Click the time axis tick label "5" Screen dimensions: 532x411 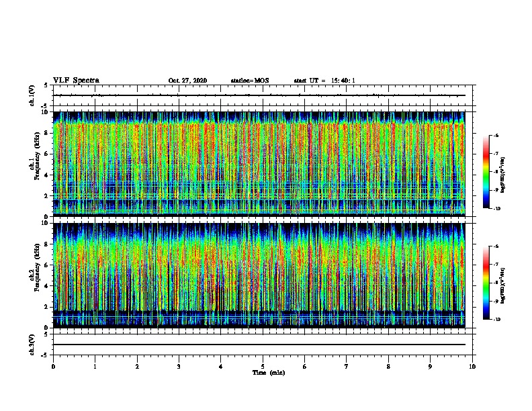[263, 367]
